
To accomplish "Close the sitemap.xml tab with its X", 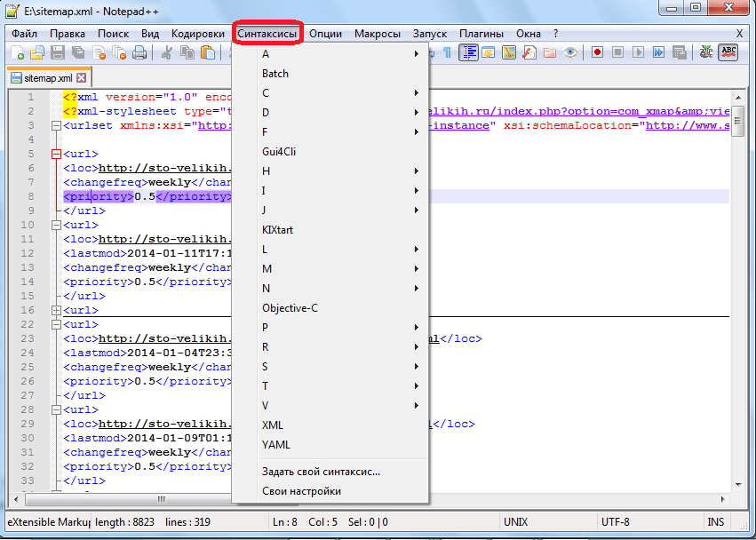I will [x=82, y=78].
